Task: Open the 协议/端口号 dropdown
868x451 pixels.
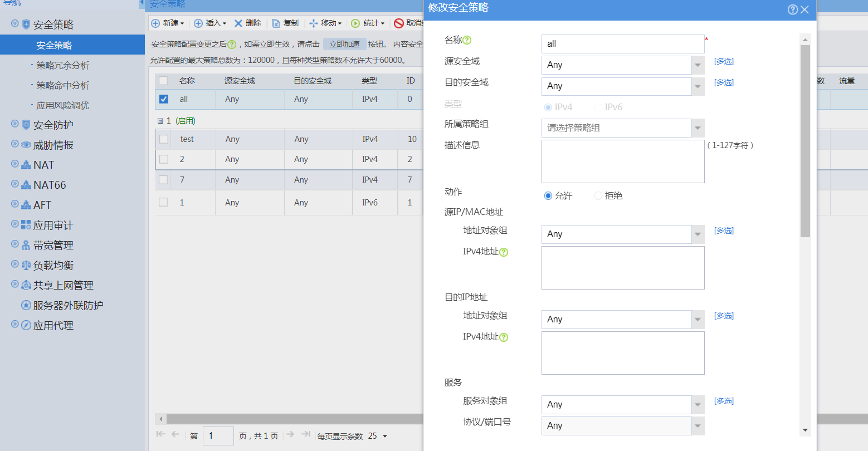Action: click(698, 426)
